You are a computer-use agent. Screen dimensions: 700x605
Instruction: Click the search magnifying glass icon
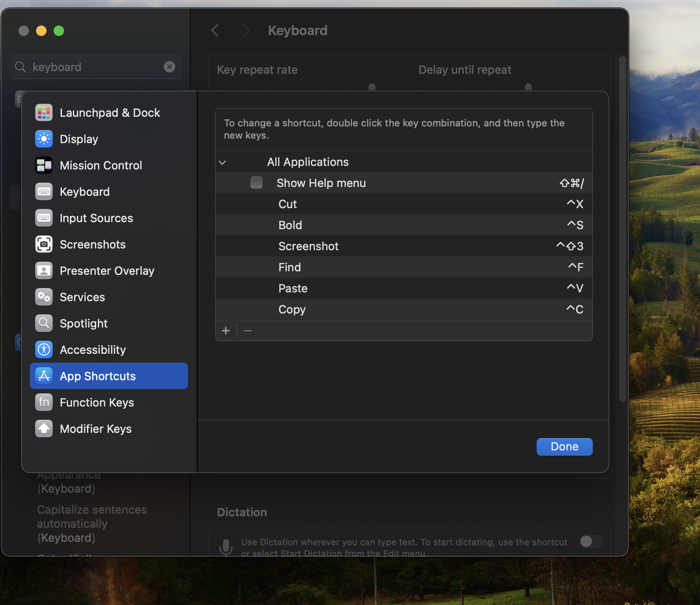click(20, 67)
